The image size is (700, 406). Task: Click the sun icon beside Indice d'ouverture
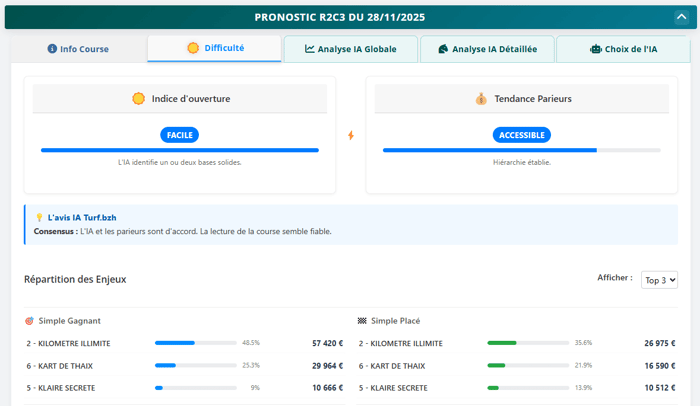139,99
